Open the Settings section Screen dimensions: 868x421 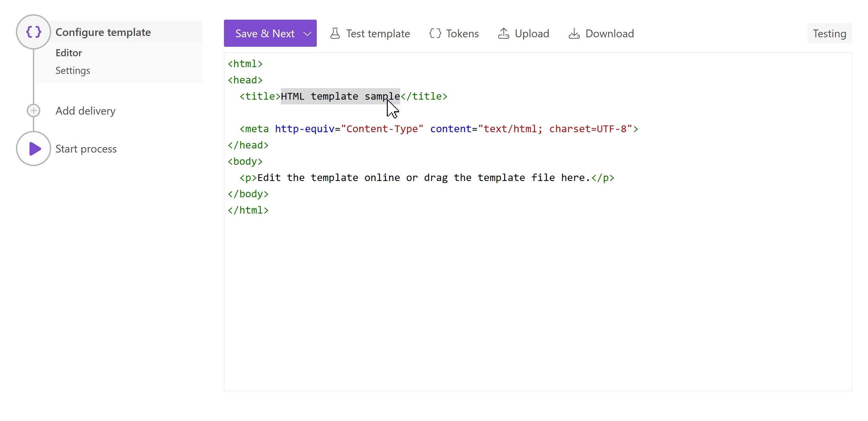[x=73, y=71]
